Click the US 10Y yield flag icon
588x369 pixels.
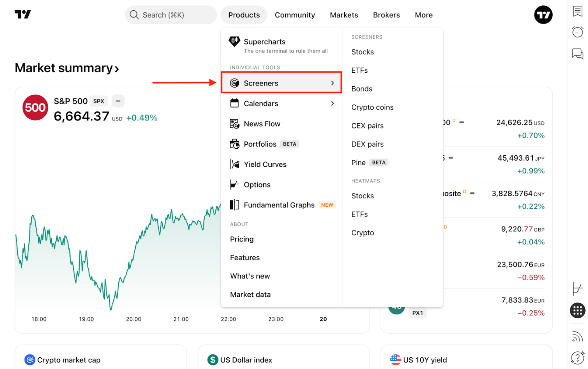(395, 360)
